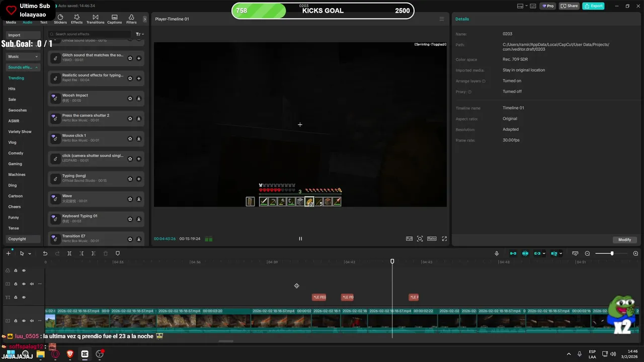The width and height of the screenshot is (644, 362).
Task: Select the Gaming sound category
Action: tap(15, 164)
